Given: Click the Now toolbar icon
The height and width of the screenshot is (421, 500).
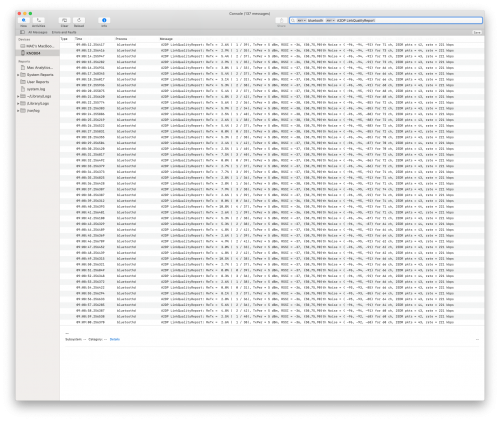Looking at the screenshot, I should click(x=24, y=20).
